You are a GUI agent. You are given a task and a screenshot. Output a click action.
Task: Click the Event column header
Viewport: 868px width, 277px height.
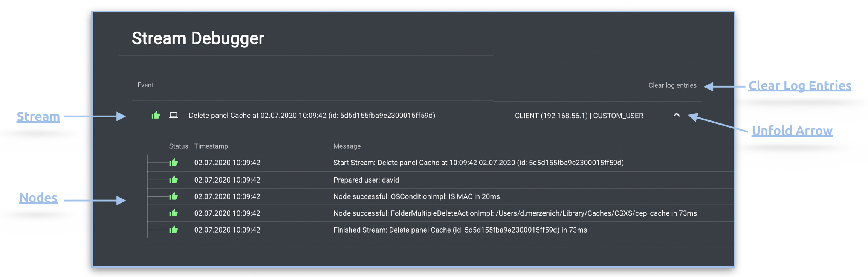click(x=145, y=85)
